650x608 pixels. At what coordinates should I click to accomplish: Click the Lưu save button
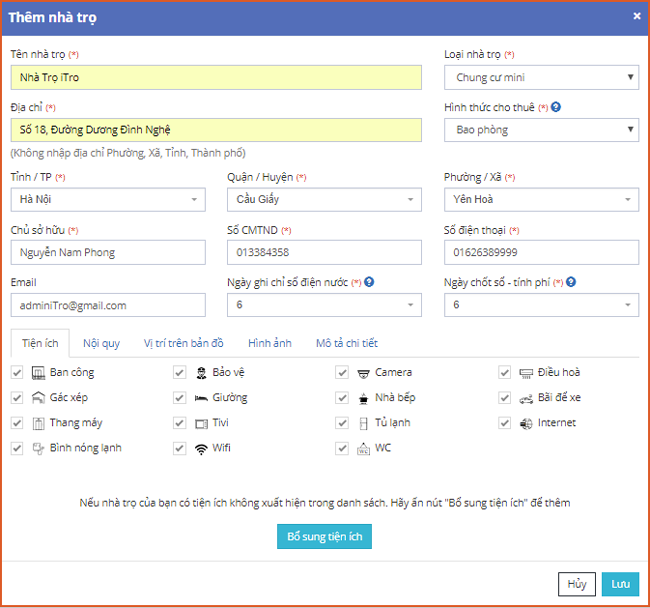coord(619,584)
